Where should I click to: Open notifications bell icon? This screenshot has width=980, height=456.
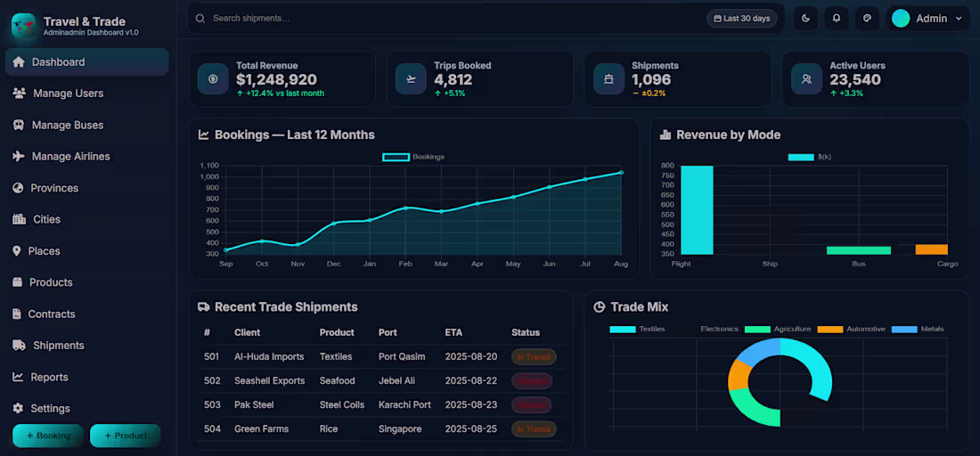(837, 19)
